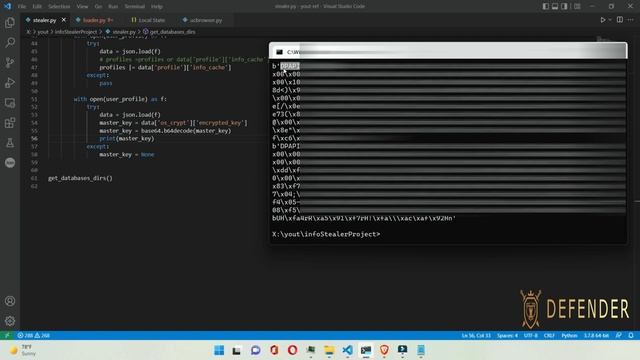Screen dimensions: 640x360
Task: Click the terminal taskbar icon
Action: (x=366, y=350)
